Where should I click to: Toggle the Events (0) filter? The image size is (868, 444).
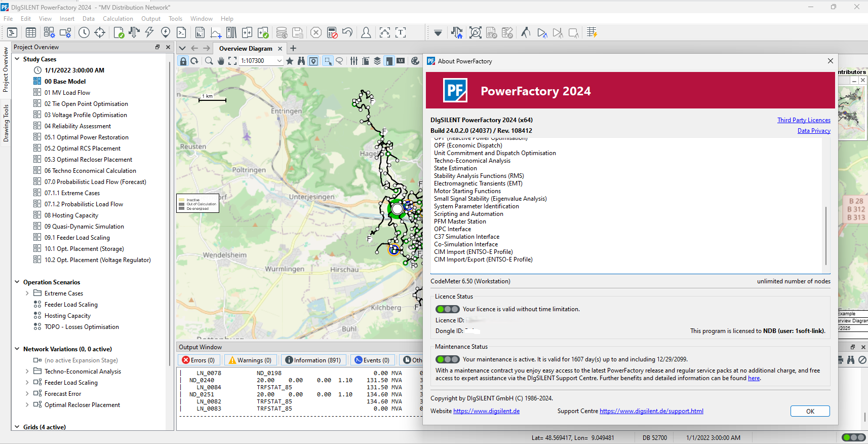[x=372, y=360]
